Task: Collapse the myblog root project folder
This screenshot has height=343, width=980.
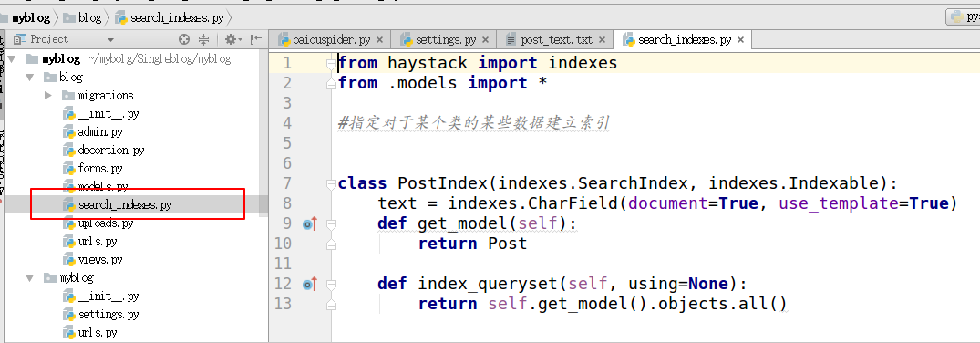Action: [x=12, y=58]
